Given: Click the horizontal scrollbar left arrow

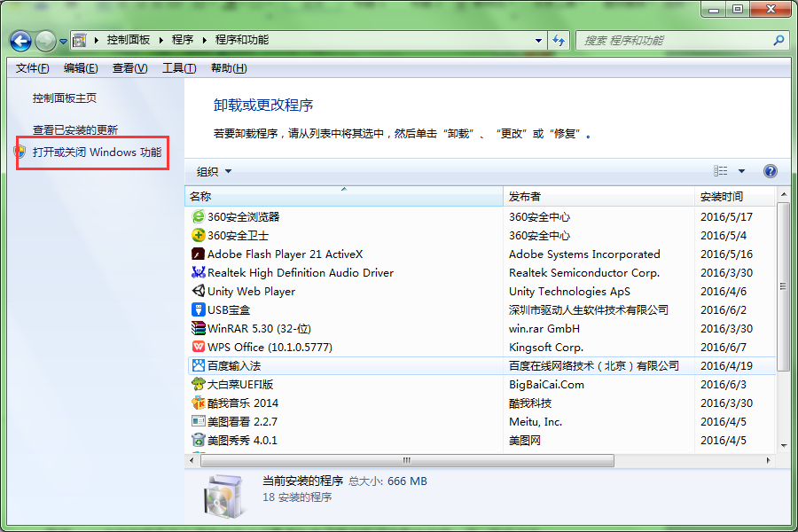Looking at the screenshot, I should pos(192,460).
